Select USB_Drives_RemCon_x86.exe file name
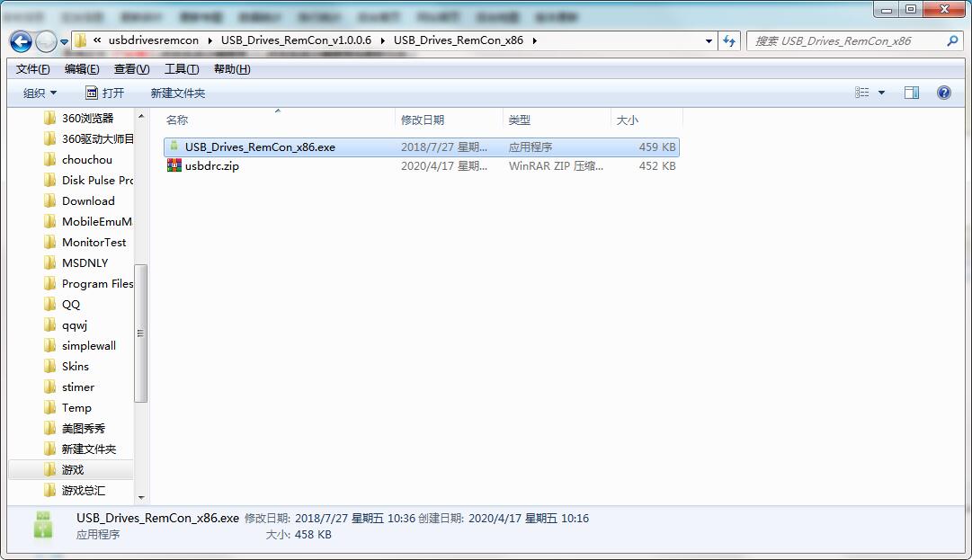Image resolution: width=972 pixels, height=560 pixels. click(260, 147)
